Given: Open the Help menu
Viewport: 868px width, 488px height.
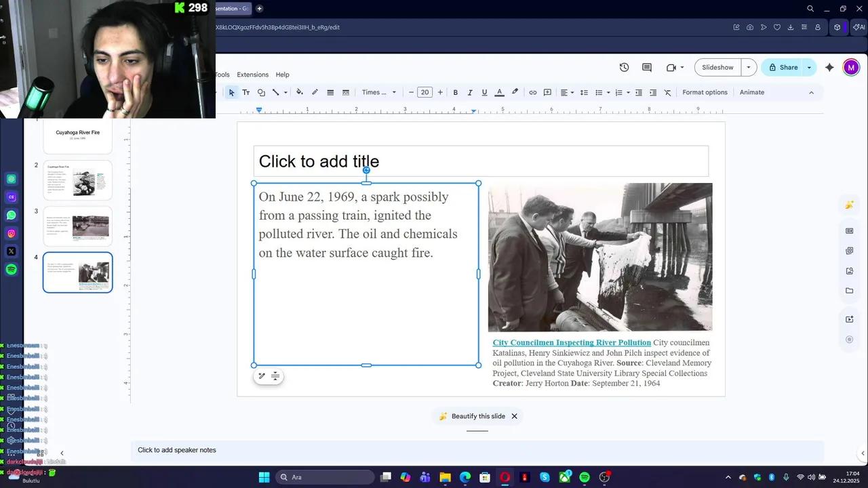Looking at the screenshot, I should 282,75.
